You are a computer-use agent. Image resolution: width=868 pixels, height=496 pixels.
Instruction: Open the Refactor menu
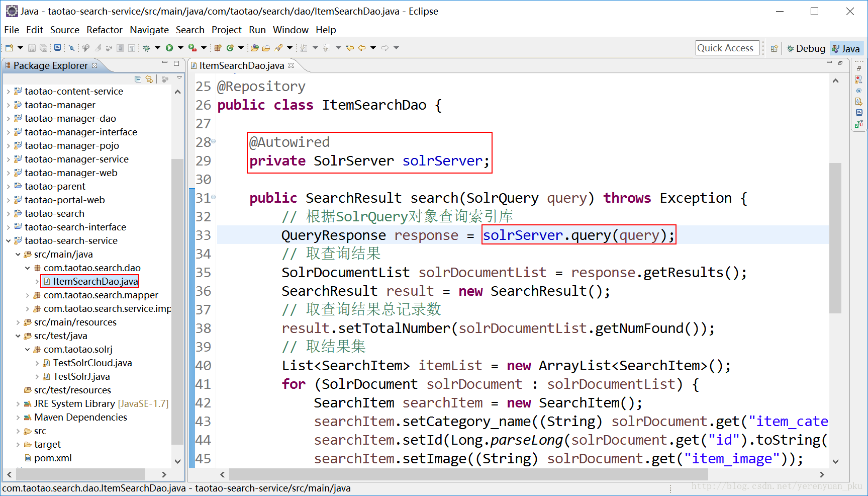(x=105, y=30)
